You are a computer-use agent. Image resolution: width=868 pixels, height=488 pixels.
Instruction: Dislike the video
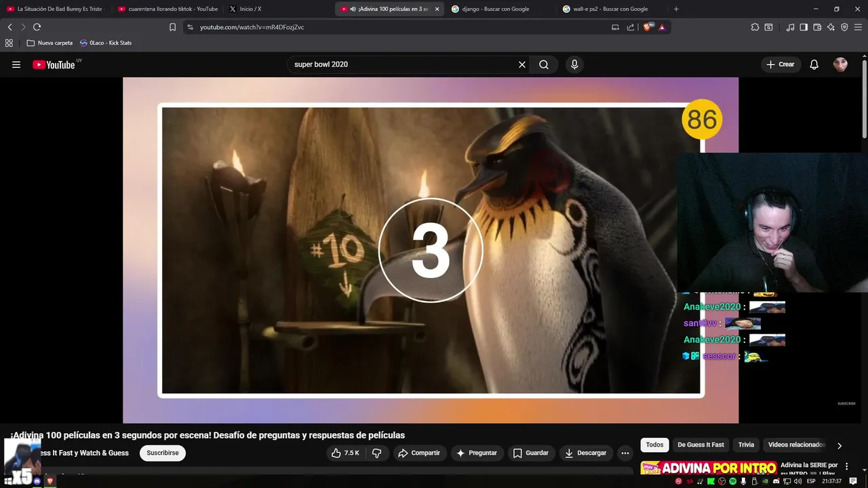click(x=377, y=453)
